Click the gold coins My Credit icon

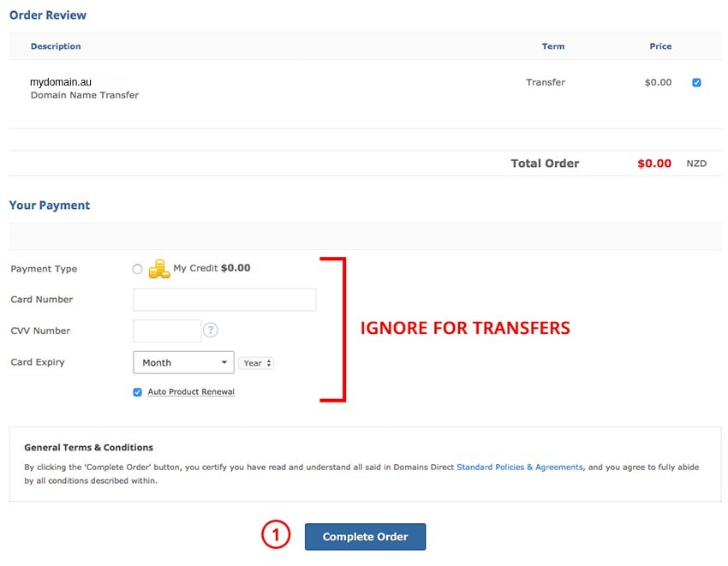click(158, 269)
